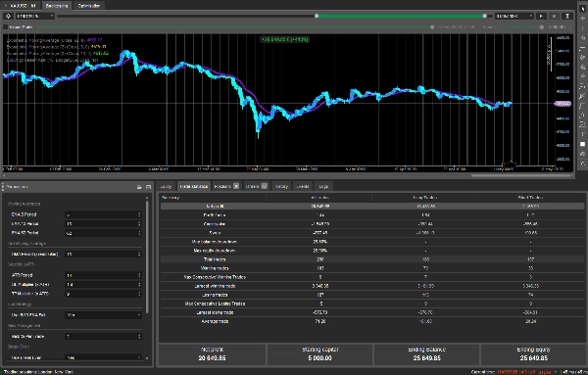Click the third icon below the horizontal line tool
Screen dimensions: 588x375
click(582, 76)
